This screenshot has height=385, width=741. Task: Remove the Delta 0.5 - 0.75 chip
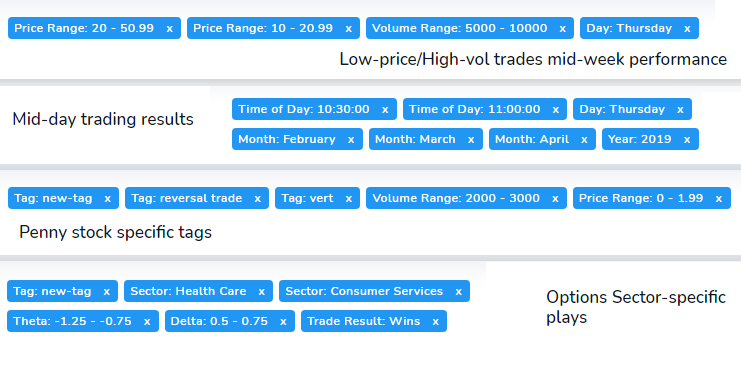click(x=283, y=322)
